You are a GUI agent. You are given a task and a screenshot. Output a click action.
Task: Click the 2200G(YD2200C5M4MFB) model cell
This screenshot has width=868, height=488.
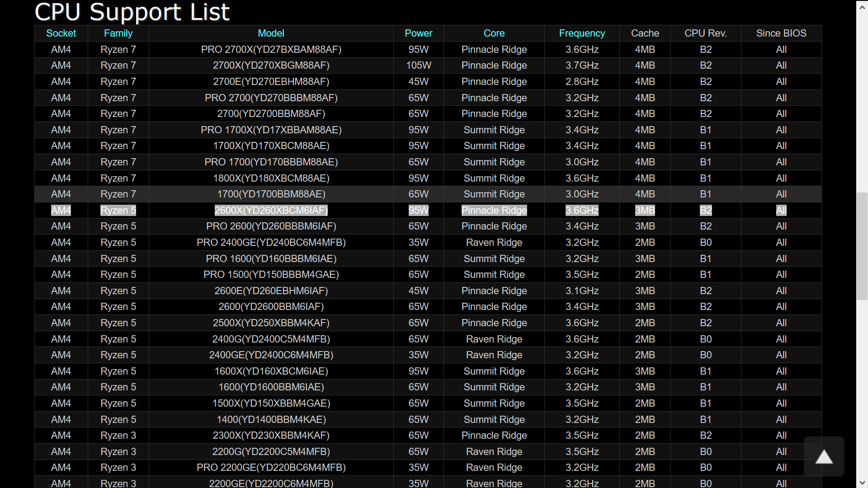tap(271, 452)
